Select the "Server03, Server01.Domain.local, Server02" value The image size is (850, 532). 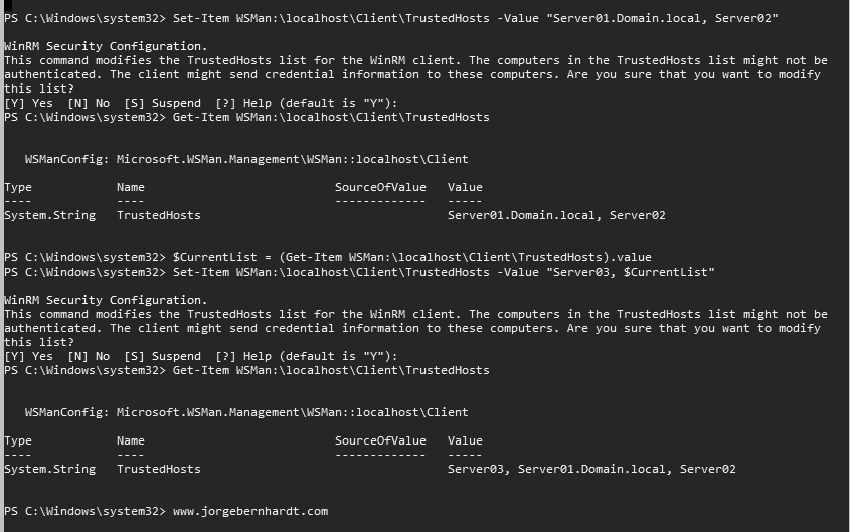(591, 469)
